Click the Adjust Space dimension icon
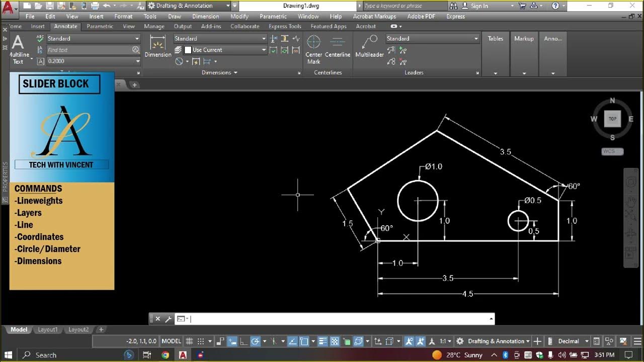 coord(285,38)
